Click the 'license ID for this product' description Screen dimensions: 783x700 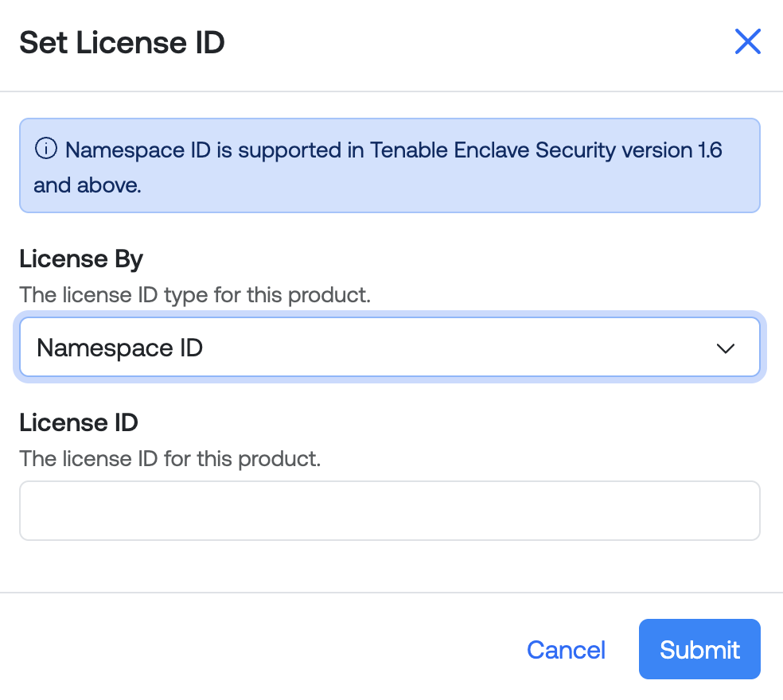pyautogui.click(x=169, y=458)
